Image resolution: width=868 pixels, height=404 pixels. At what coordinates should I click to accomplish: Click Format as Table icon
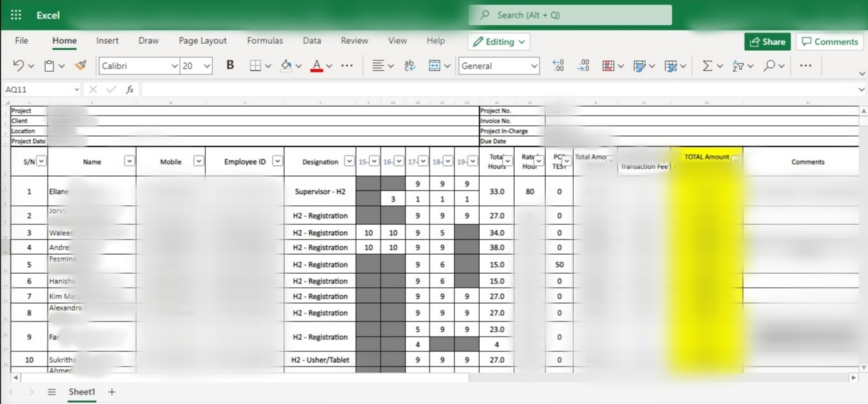pos(670,65)
